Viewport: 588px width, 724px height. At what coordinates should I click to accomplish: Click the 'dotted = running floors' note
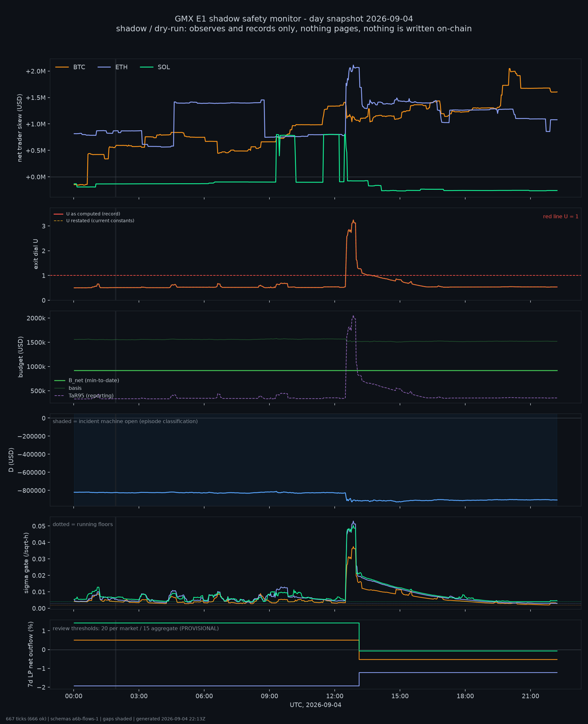coord(83,525)
